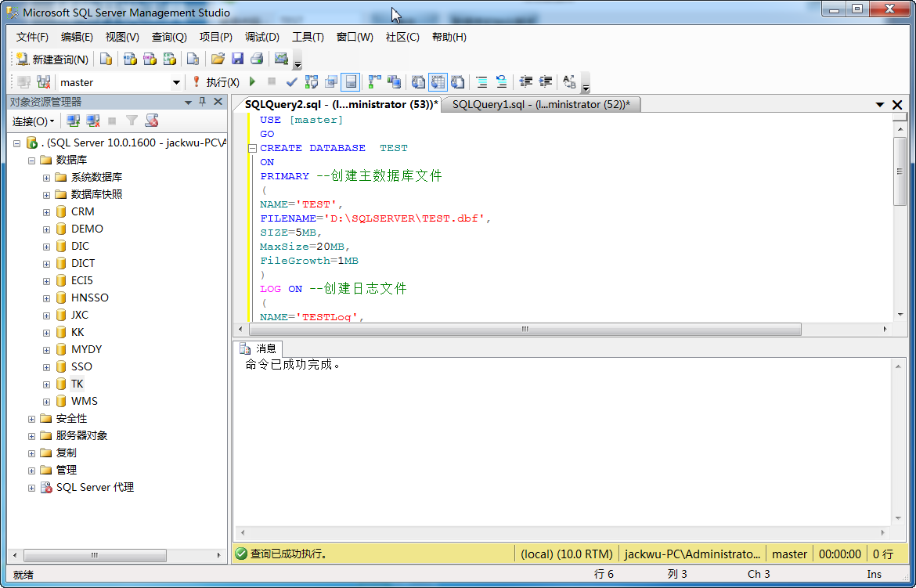
Task: Open the 帮助(H) menu
Action: click(x=449, y=37)
